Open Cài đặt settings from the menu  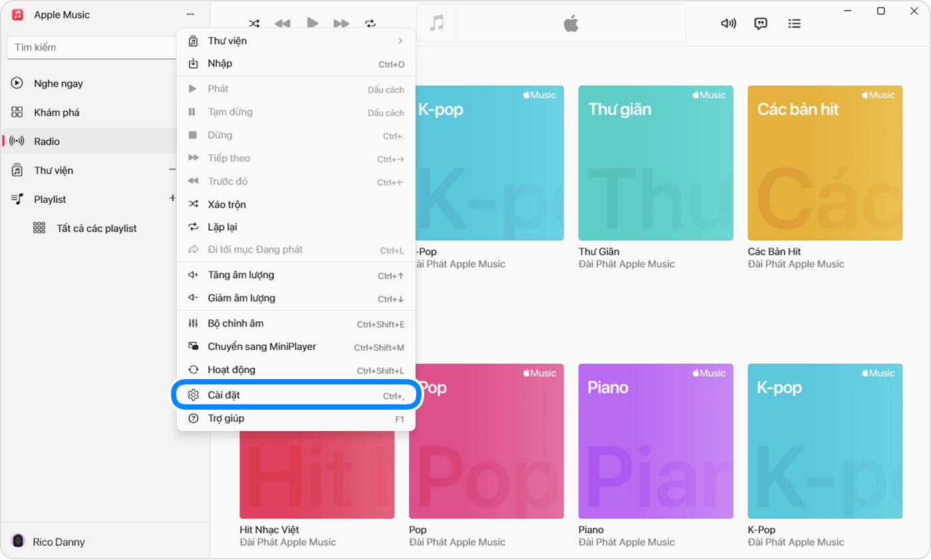coord(296,395)
